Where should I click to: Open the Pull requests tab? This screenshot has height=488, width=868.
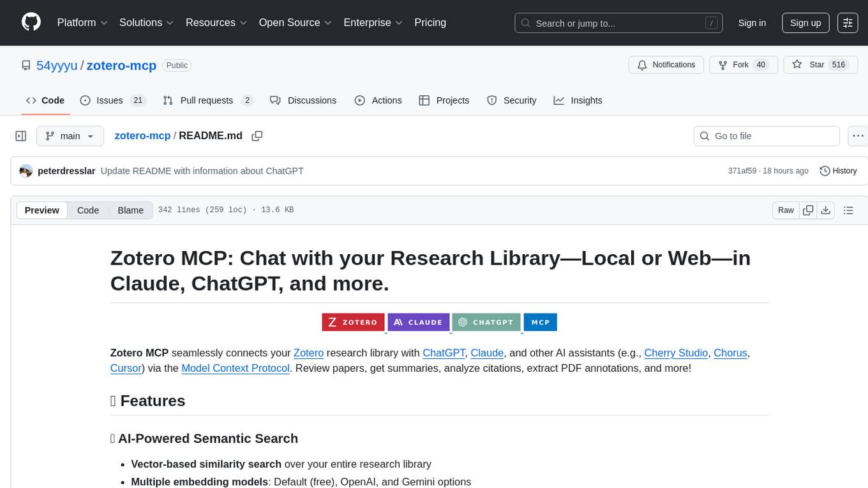click(x=208, y=100)
